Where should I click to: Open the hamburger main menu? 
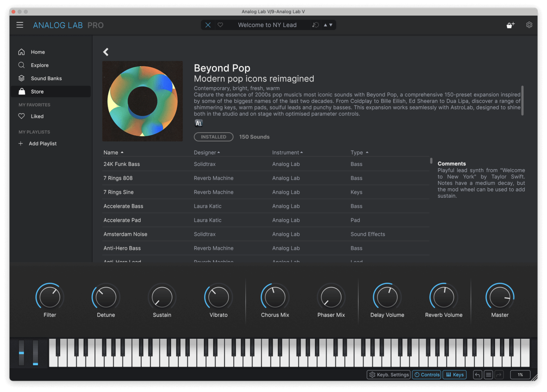[x=20, y=25]
